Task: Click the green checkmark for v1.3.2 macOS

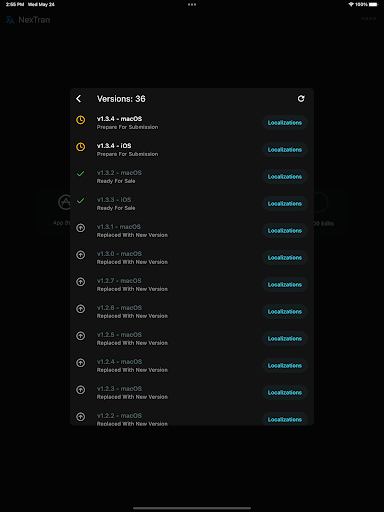Action: tap(80, 174)
